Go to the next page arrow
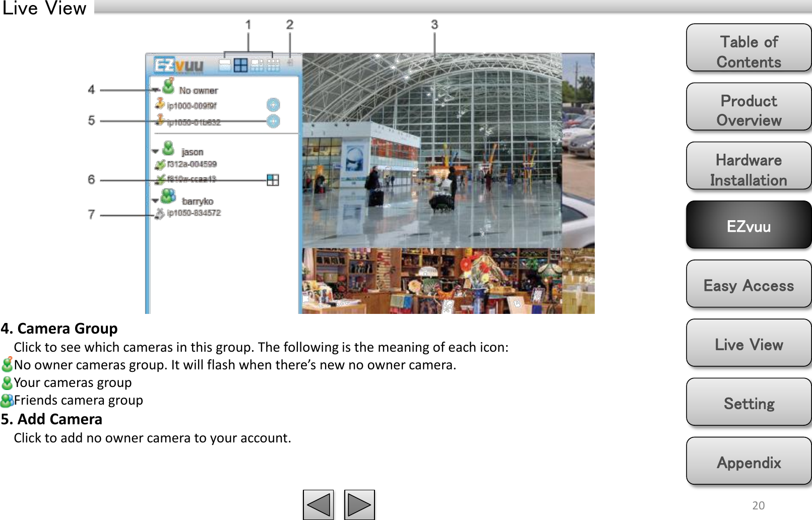Image resolution: width=812 pixels, height=520 pixels. [x=359, y=504]
